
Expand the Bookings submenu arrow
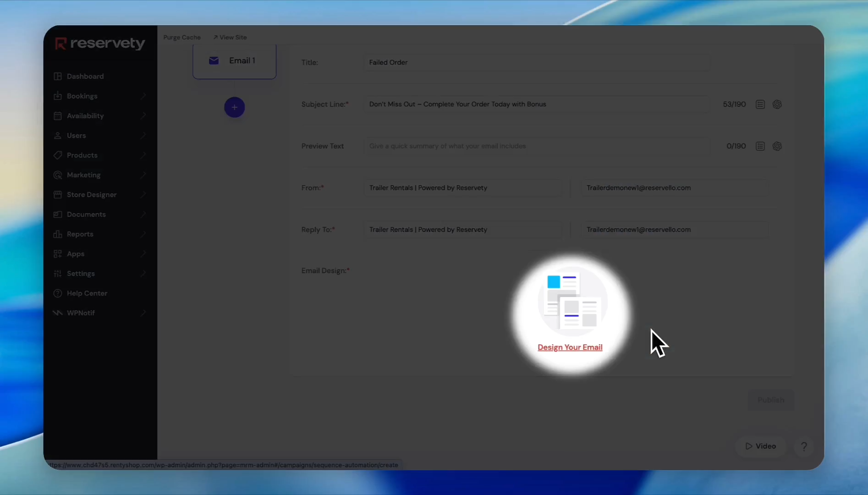[143, 96]
